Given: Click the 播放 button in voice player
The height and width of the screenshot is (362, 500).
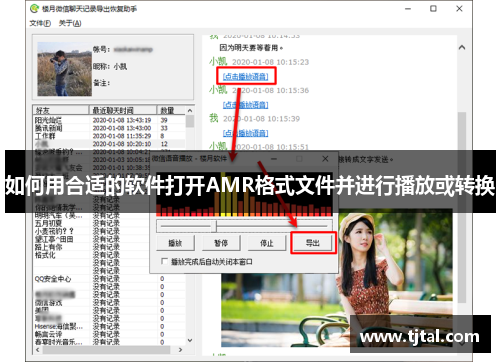Looking at the screenshot, I should pyautogui.click(x=175, y=243).
